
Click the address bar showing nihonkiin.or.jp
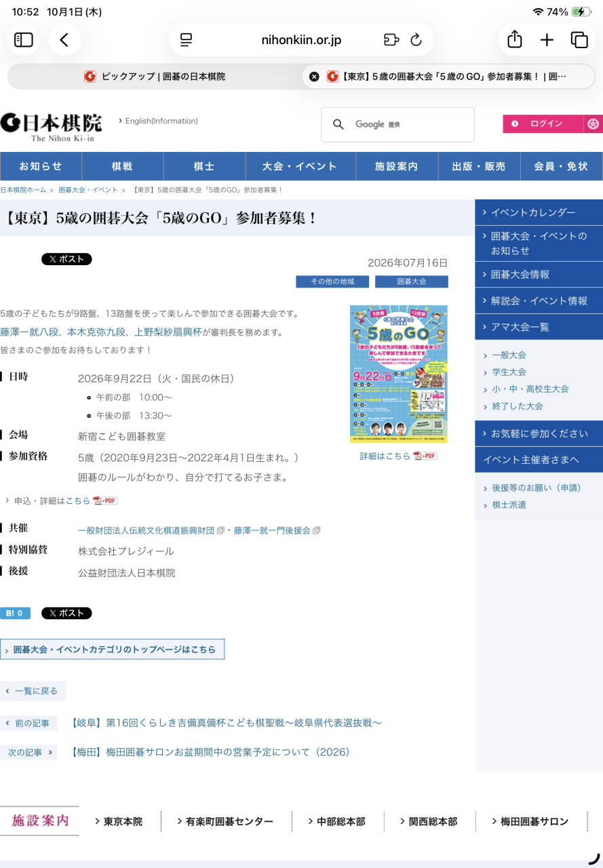(x=301, y=40)
